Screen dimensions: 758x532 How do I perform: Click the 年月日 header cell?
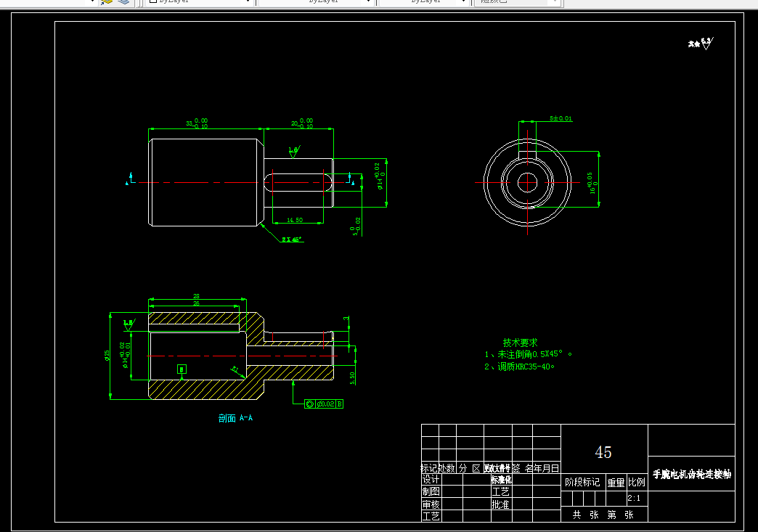546,468
